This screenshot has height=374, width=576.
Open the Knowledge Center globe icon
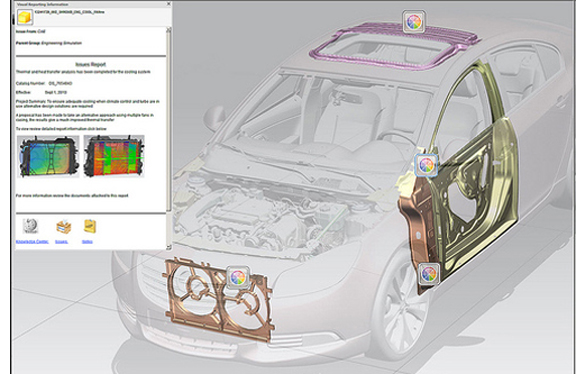point(30,226)
